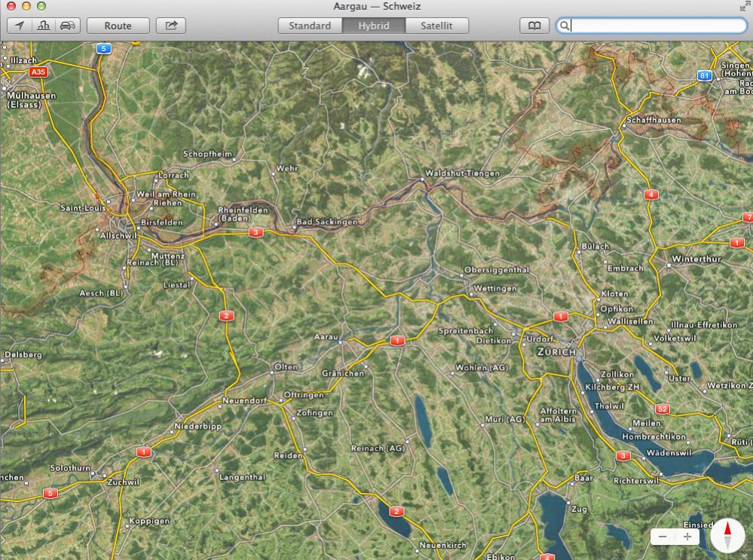Open the bookmarks book icon
753x560 pixels.
pyautogui.click(x=534, y=26)
